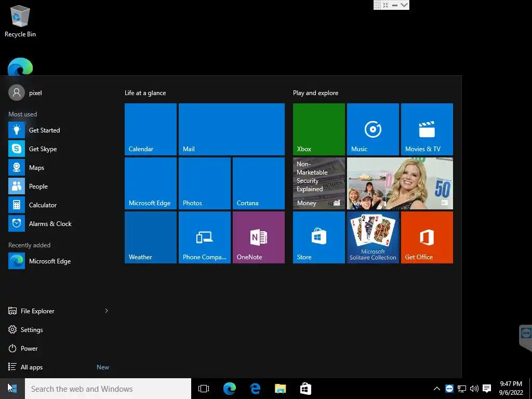The image size is (532, 399).
Task: Open Maps from Most used list
Action: click(x=58, y=168)
